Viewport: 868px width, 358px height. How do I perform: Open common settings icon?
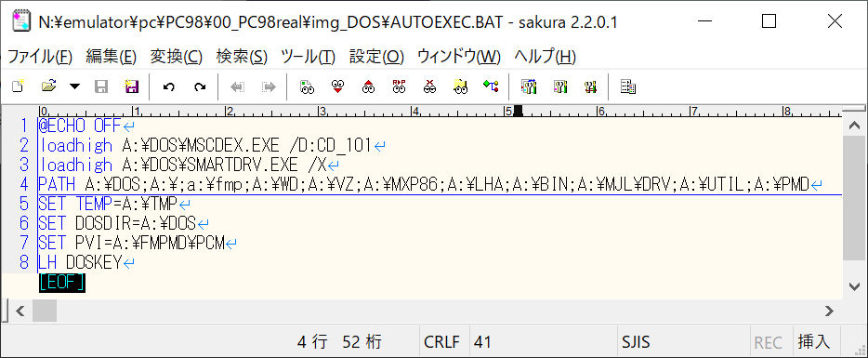pyautogui.click(x=590, y=86)
